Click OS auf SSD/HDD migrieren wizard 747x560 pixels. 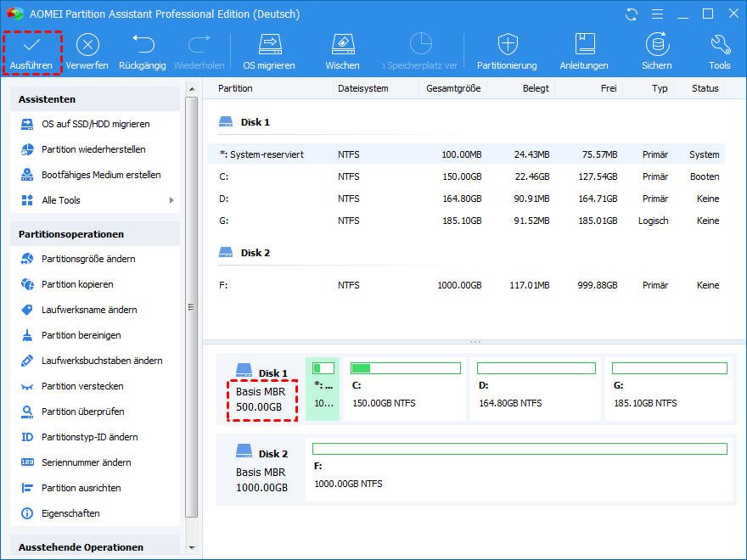(95, 124)
